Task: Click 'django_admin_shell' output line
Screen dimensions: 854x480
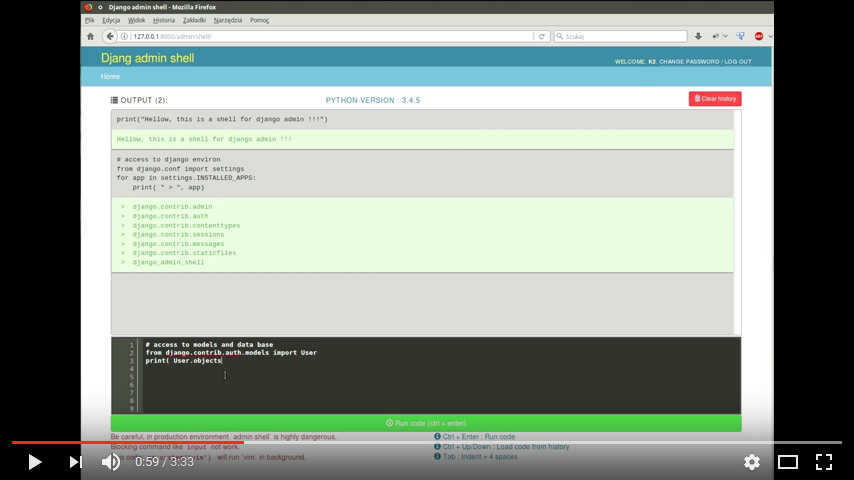Action: pyautogui.click(x=168, y=263)
